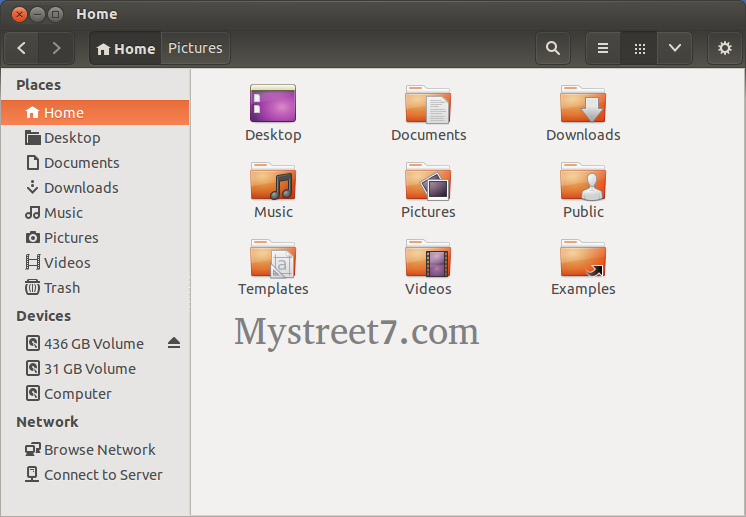Click Connect to Server
The height and width of the screenshot is (517, 746).
(95, 475)
